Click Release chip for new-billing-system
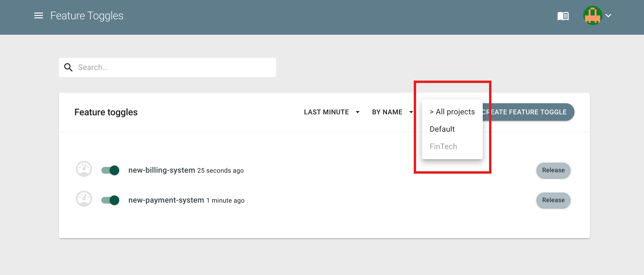Viewport: 644px width, 275px height. pos(553,170)
